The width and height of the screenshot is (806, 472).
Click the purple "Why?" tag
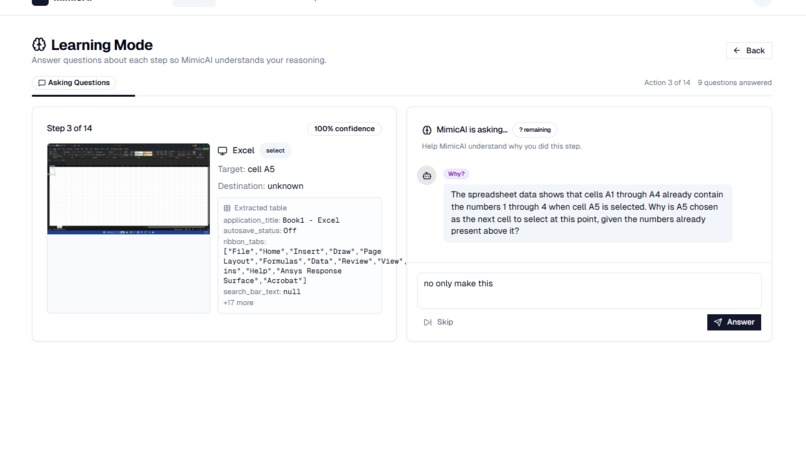click(456, 174)
